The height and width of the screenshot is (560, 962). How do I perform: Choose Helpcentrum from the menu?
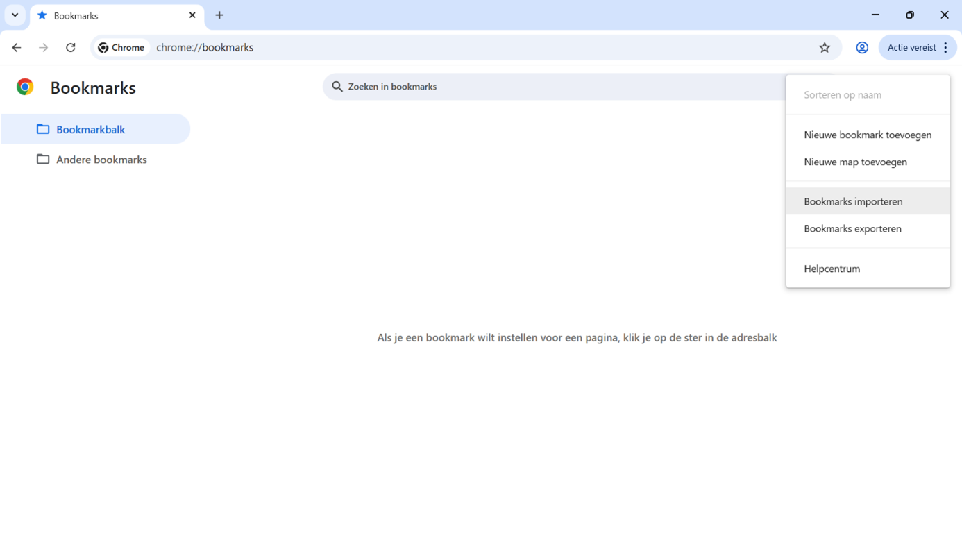pos(832,269)
